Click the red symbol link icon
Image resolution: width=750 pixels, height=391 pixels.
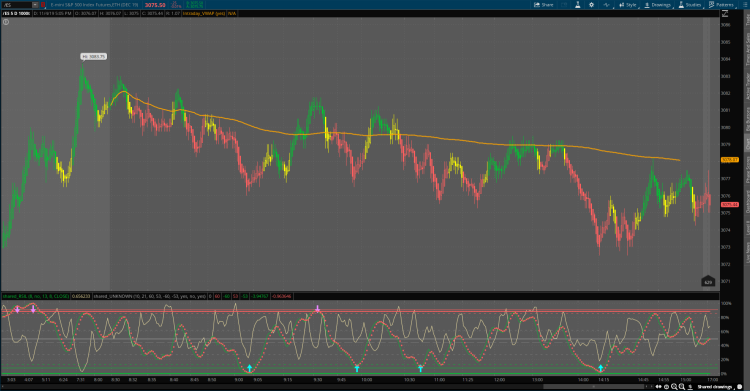(43, 5)
